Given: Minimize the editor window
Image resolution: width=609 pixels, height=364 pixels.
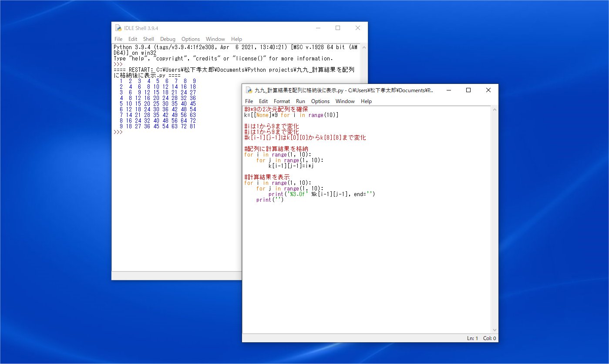Looking at the screenshot, I should (x=448, y=90).
